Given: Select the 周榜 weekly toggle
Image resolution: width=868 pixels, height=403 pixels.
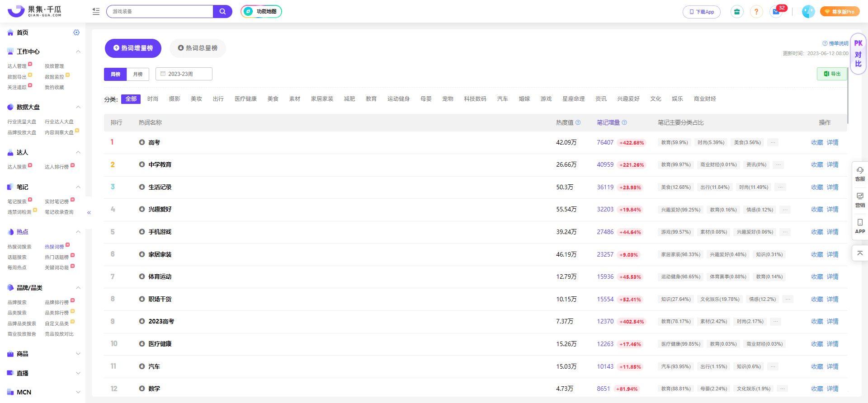Looking at the screenshot, I should 115,74.
